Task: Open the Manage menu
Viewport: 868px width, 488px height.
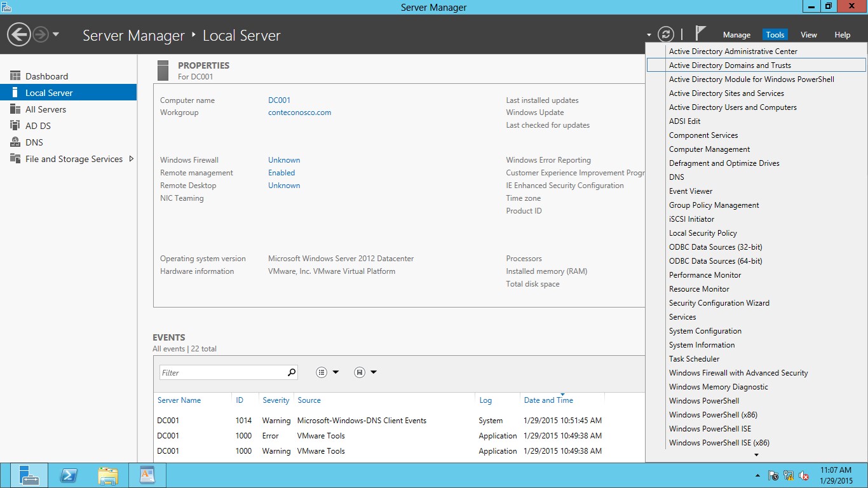Action: tap(736, 35)
